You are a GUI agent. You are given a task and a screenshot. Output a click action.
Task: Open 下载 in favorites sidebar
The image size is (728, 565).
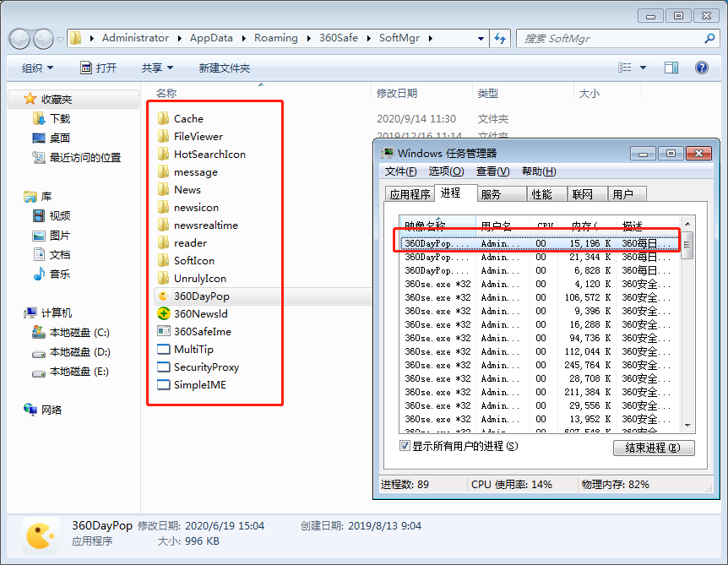coord(60,119)
